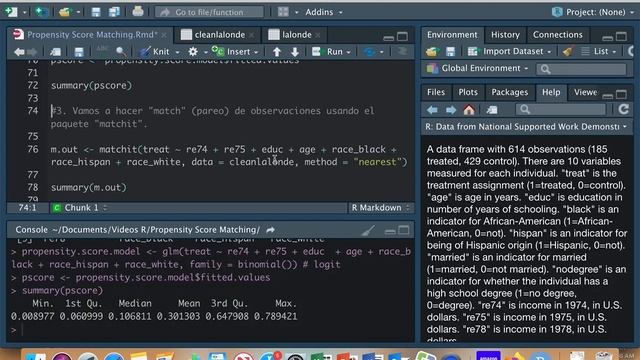Create a new file with the plus icon
Screen dimensions: 640x360
pos(11,12)
